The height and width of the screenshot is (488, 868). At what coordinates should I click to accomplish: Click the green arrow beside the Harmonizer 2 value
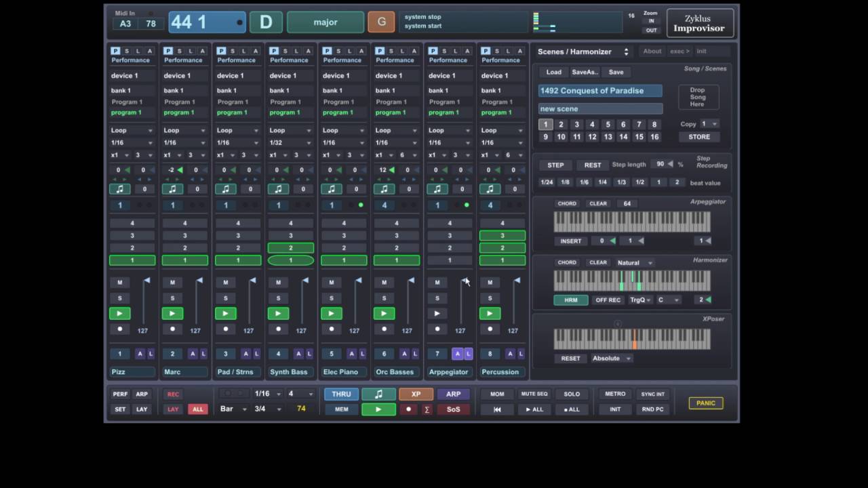pyautogui.click(x=708, y=300)
